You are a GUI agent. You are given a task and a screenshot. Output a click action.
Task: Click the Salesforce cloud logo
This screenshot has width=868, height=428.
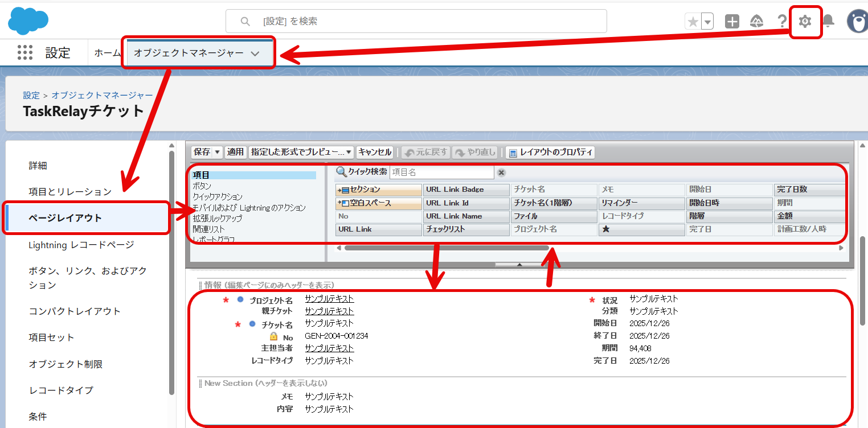tap(28, 21)
